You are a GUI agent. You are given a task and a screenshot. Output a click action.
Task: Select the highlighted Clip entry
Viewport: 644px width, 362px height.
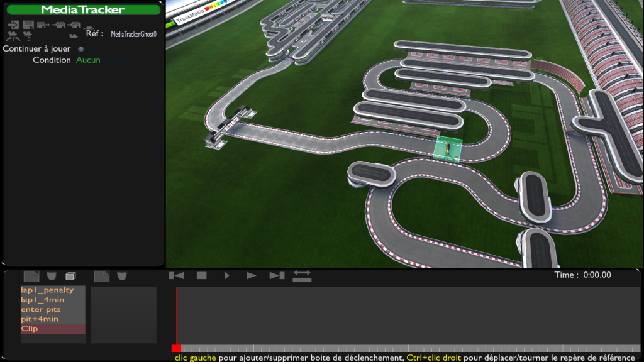tap(53, 329)
